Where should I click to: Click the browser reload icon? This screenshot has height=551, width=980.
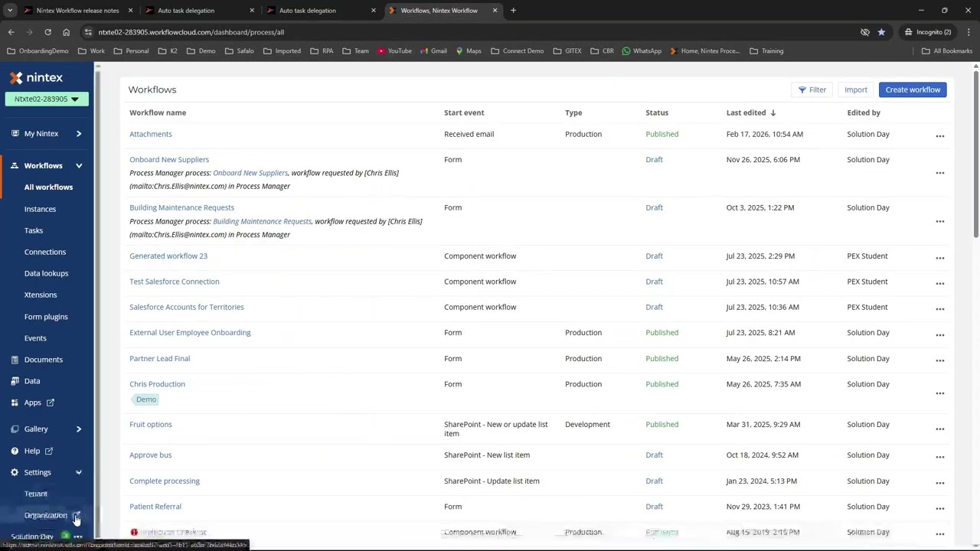(x=47, y=32)
